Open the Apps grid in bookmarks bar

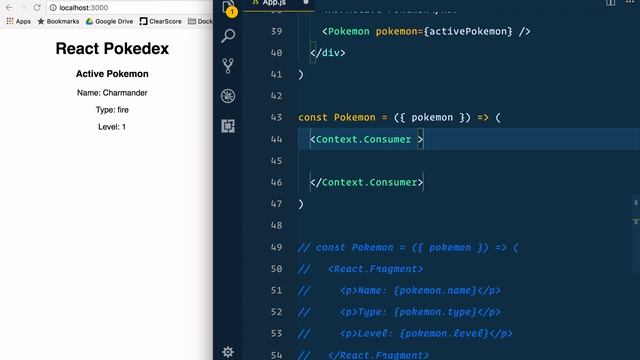tap(18, 21)
